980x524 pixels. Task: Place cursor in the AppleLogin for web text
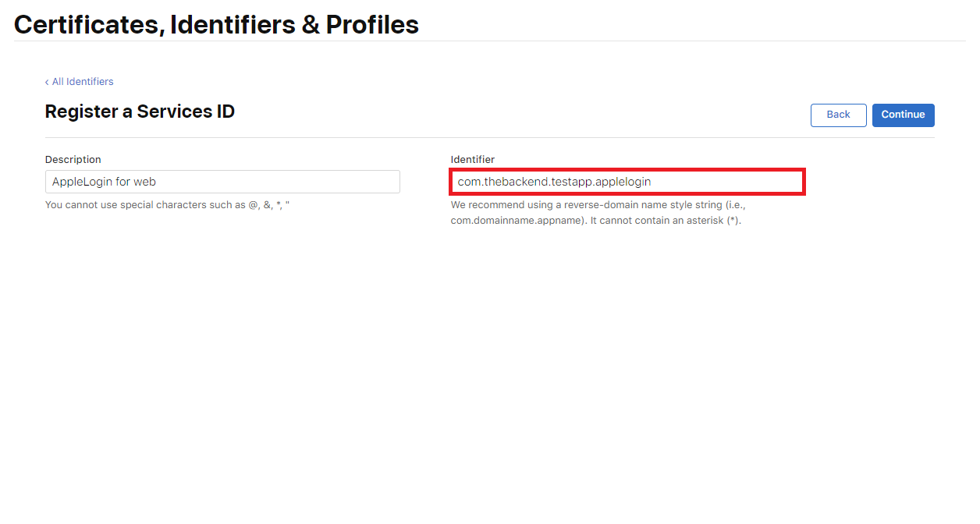pyautogui.click(x=104, y=182)
